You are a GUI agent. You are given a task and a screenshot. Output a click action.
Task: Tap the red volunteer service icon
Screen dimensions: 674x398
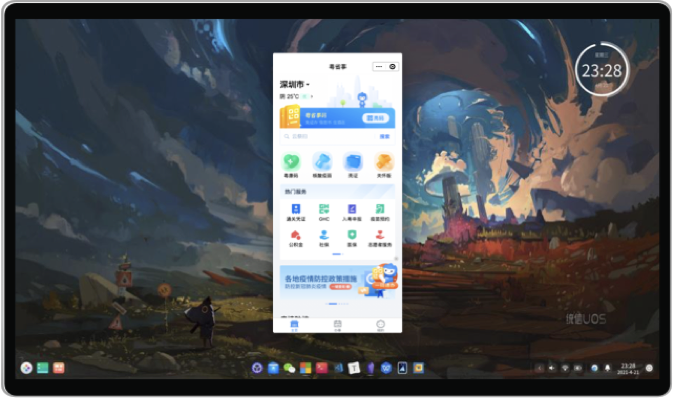pyautogui.click(x=380, y=235)
